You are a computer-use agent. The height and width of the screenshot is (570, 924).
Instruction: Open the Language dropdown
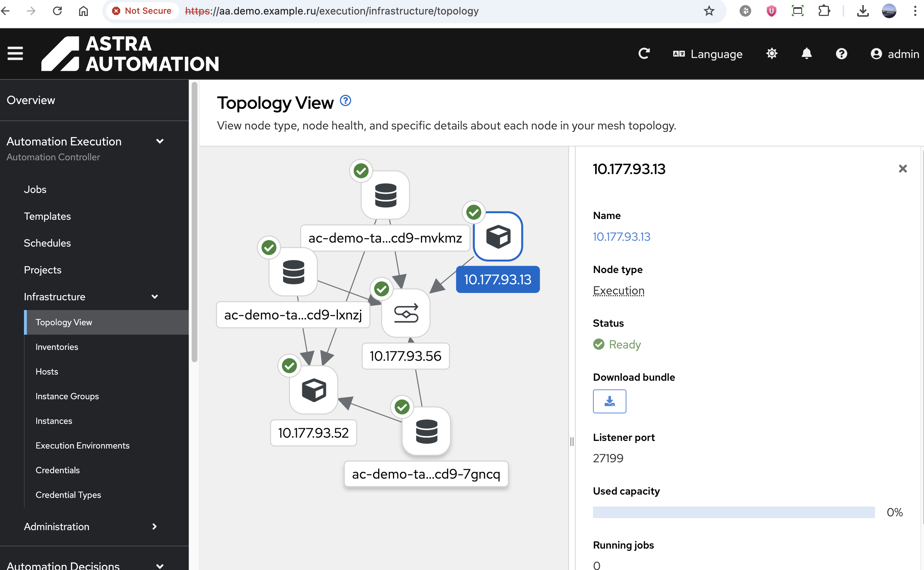708,54
